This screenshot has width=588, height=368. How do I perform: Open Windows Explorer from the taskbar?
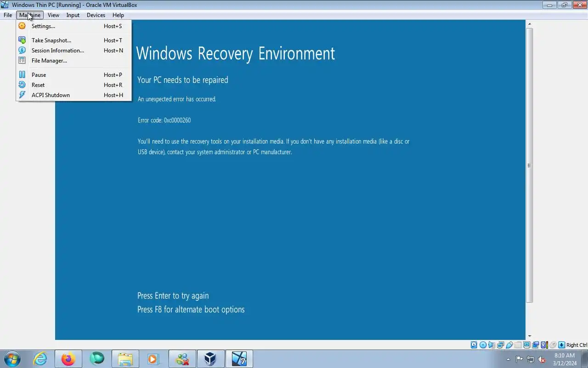pos(125,359)
